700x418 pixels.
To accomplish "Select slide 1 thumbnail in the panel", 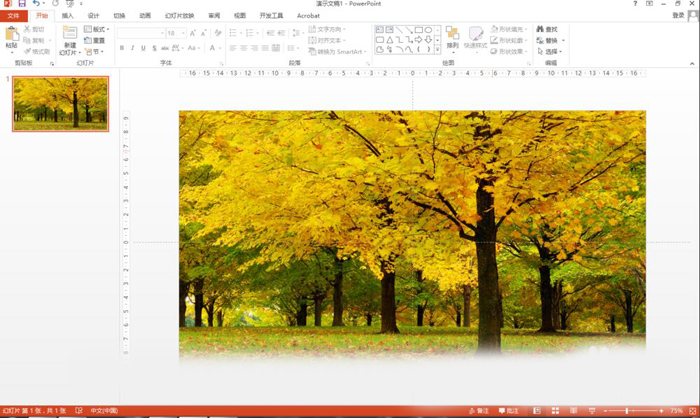I will pyautogui.click(x=60, y=103).
